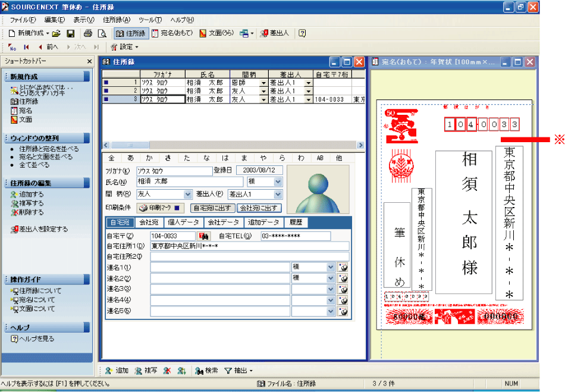The image size is (565, 392).
Task: Click the contact avatar picture
Action: 318,189
